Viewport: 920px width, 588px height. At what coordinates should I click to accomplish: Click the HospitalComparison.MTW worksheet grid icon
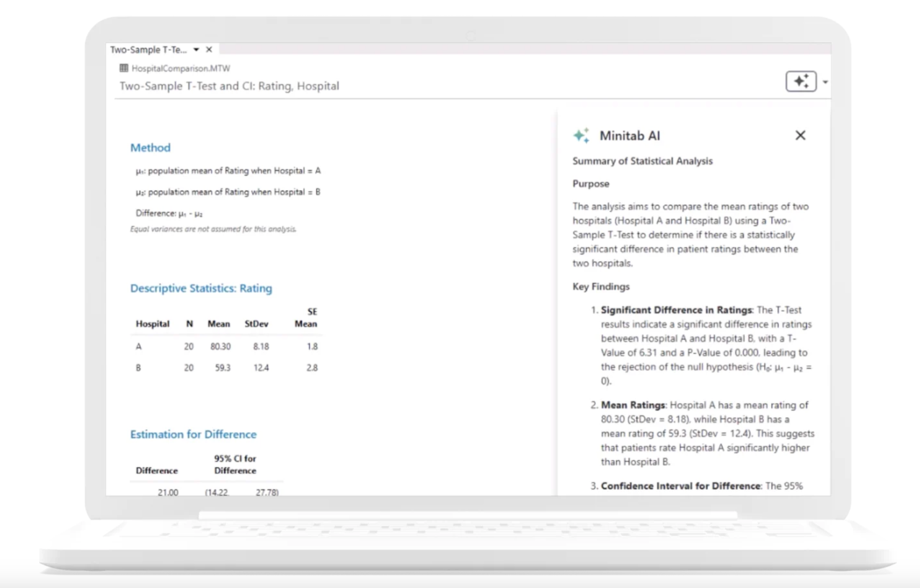(x=124, y=68)
